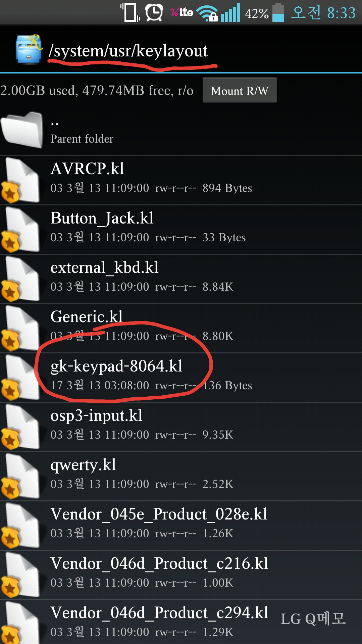Tap the alarm clock status icon
362x644 pixels.
[x=154, y=13]
